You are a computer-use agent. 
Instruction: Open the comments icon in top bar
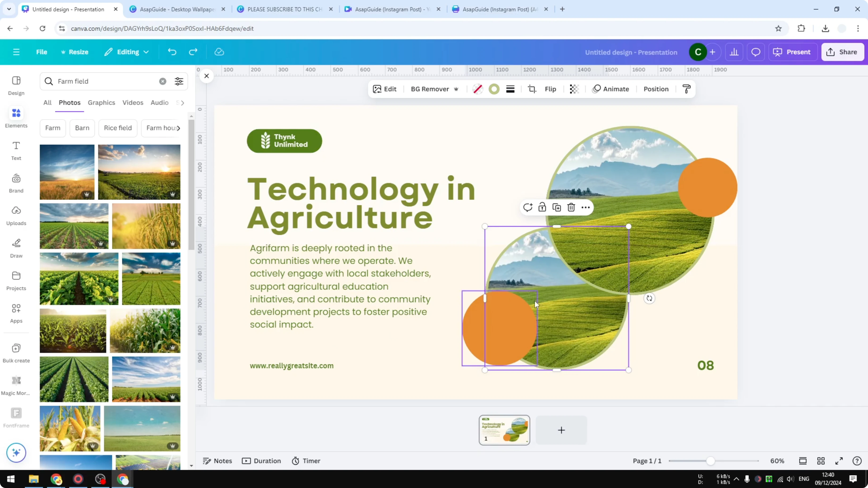(x=755, y=52)
